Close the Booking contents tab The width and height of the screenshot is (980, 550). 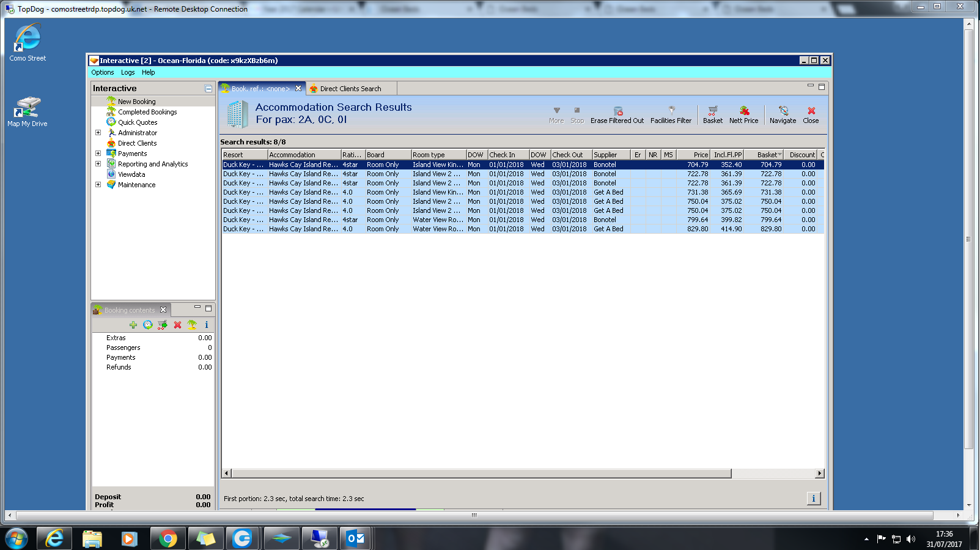(163, 310)
